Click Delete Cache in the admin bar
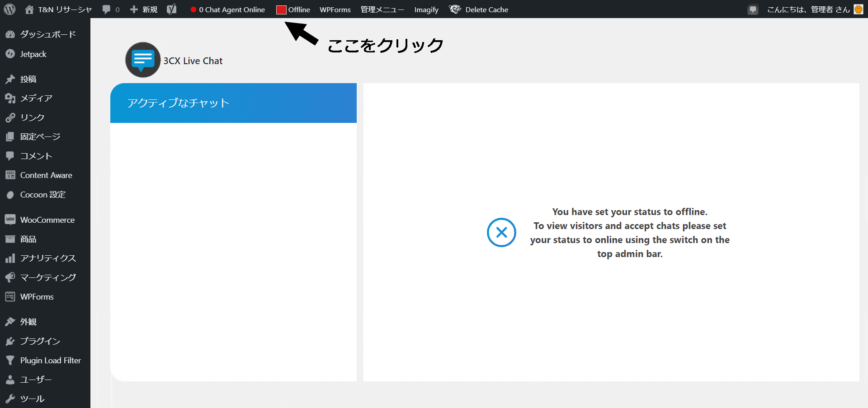The image size is (868, 408). [x=487, y=9]
